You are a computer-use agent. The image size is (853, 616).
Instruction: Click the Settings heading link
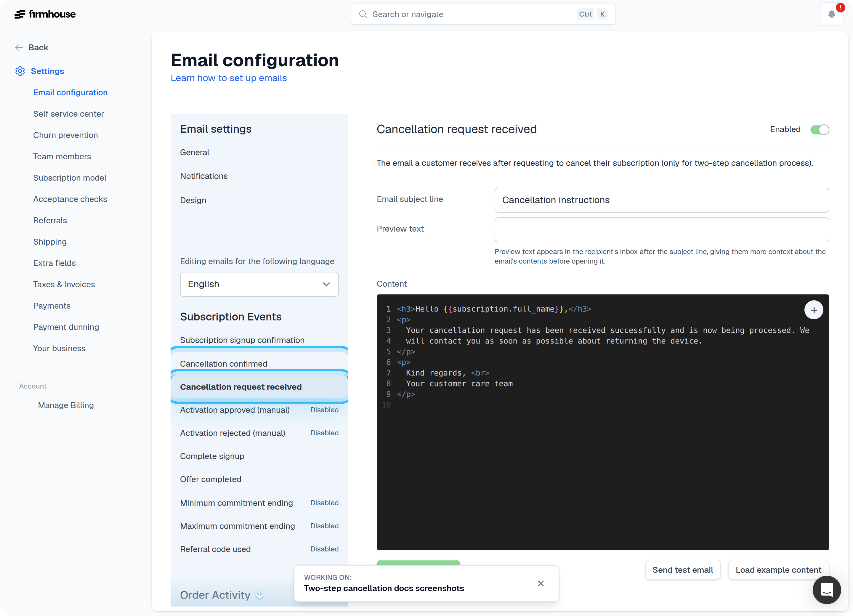coord(47,71)
